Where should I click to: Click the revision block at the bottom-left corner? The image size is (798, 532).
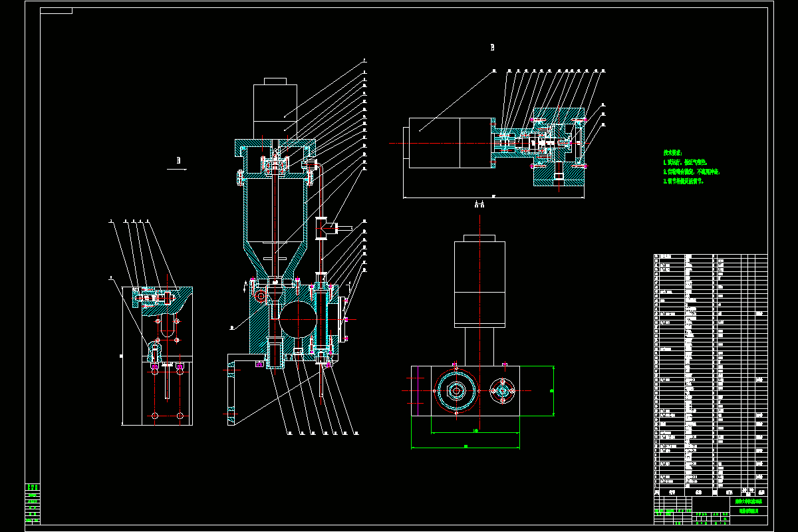33,504
